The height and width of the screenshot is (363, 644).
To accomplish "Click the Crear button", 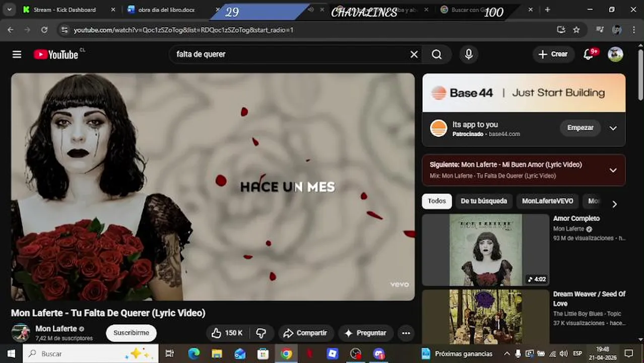I will pyautogui.click(x=553, y=54).
